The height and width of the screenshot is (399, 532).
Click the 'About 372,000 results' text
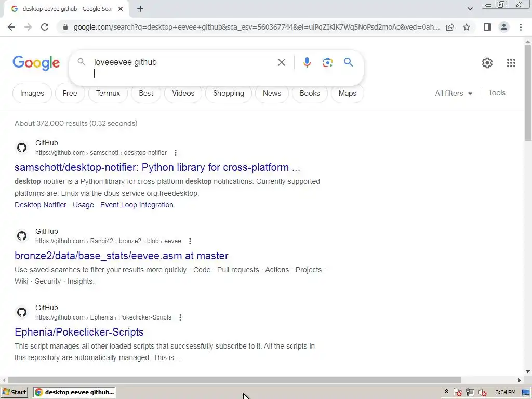(76, 123)
